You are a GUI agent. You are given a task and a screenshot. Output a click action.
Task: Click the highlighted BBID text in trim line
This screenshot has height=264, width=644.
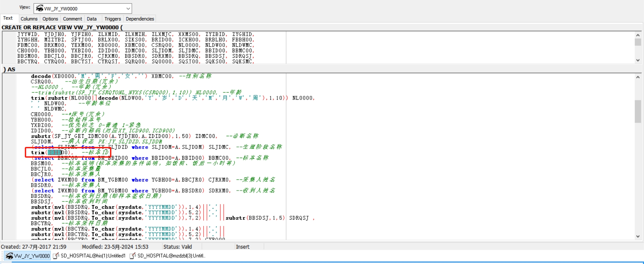point(54,153)
